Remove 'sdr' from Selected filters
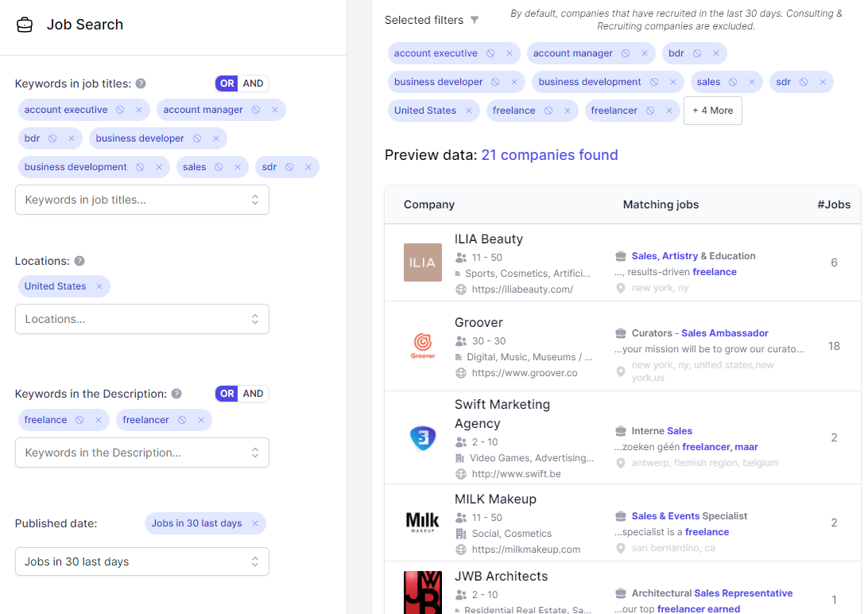 [x=823, y=82]
